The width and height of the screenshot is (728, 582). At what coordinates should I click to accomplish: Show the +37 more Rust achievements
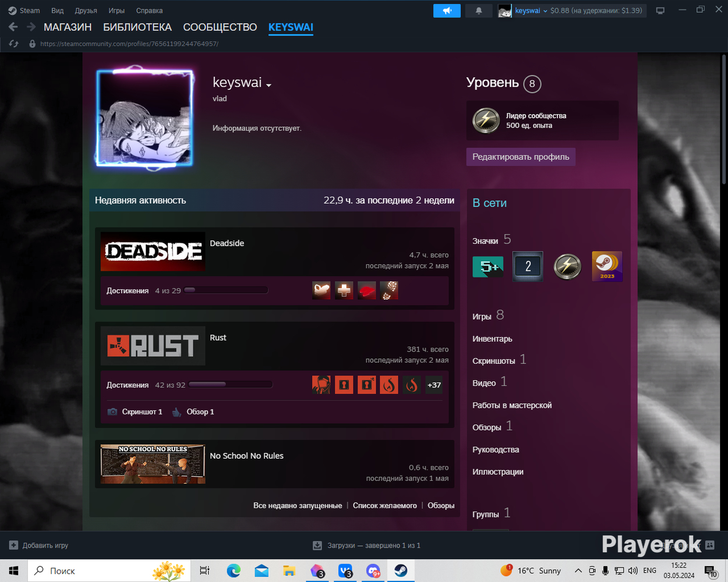point(434,385)
